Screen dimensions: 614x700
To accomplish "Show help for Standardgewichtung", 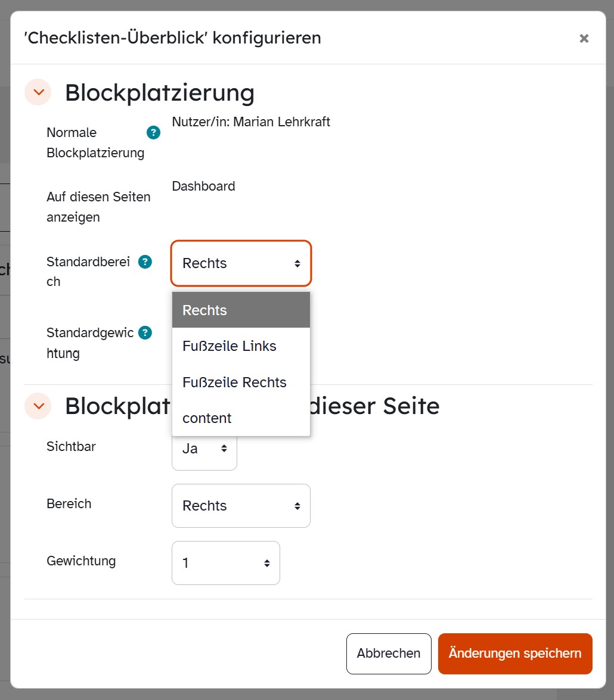I will tap(145, 332).
